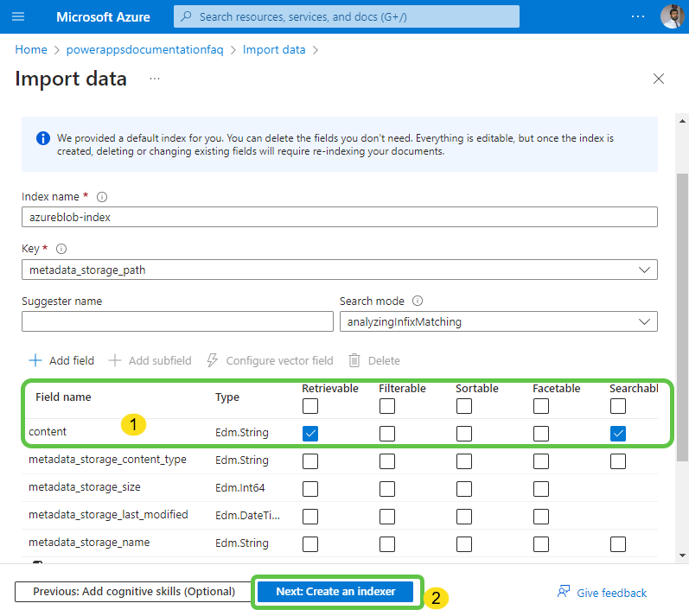Click the scrollbar down arrow

pyautogui.click(x=682, y=556)
